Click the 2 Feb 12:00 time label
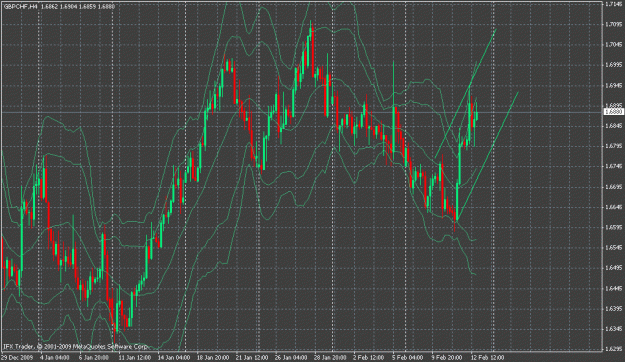Image resolution: width=625 pixels, height=362 pixels. [369, 357]
